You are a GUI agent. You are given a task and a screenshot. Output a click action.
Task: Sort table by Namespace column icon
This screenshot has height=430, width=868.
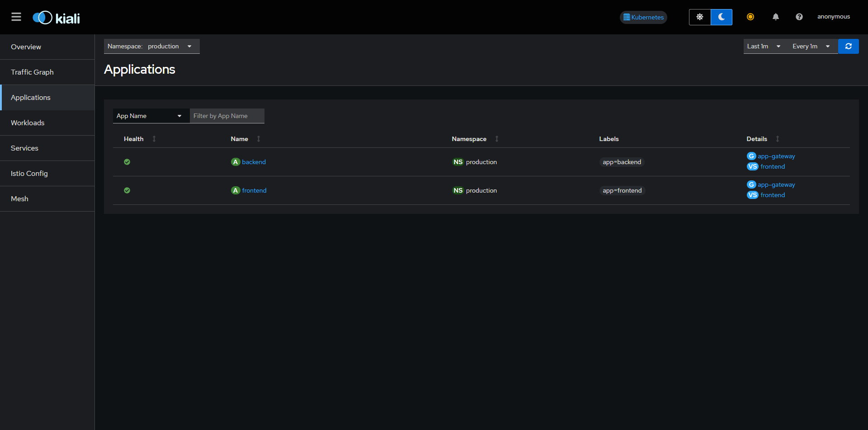pos(497,139)
